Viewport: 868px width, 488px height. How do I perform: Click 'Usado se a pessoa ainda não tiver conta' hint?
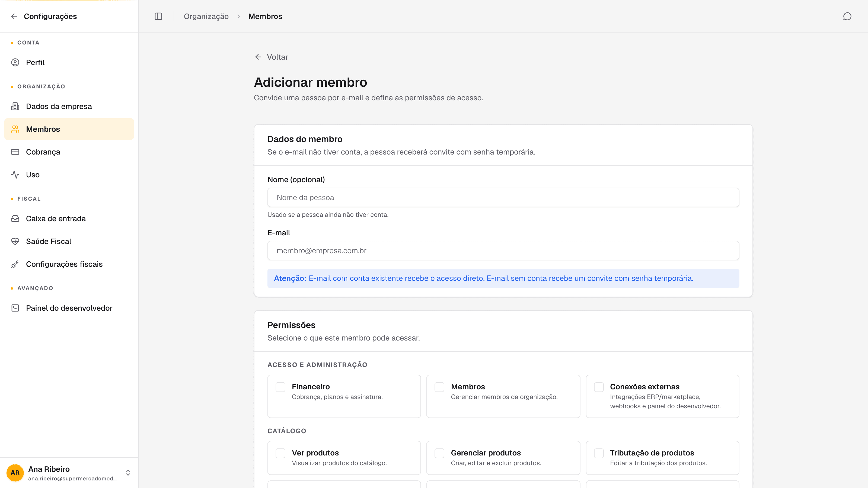[x=328, y=214]
